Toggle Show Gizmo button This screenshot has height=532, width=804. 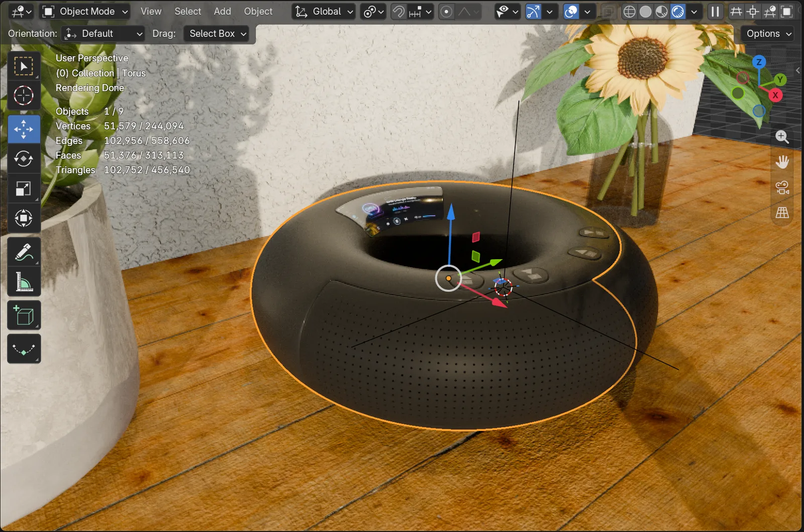tap(533, 12)
